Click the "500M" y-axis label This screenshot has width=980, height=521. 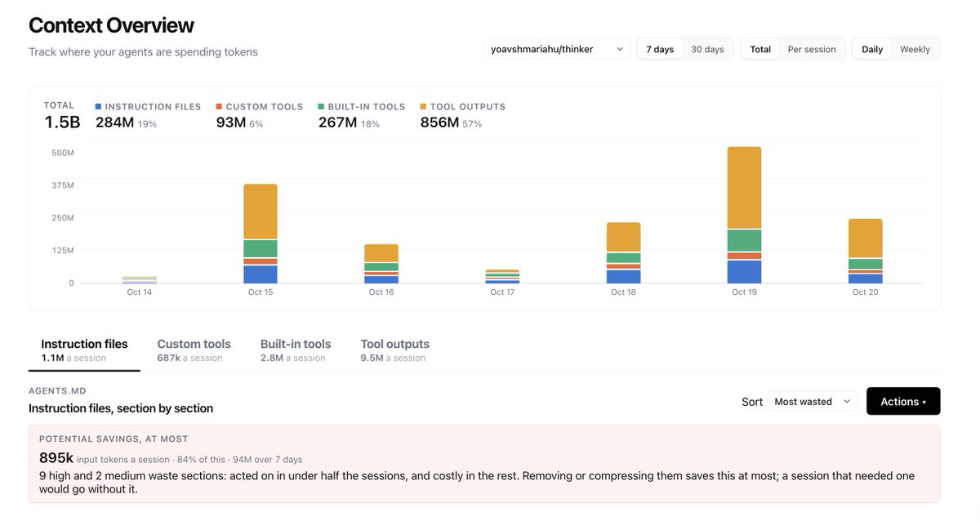coord(63,153)
